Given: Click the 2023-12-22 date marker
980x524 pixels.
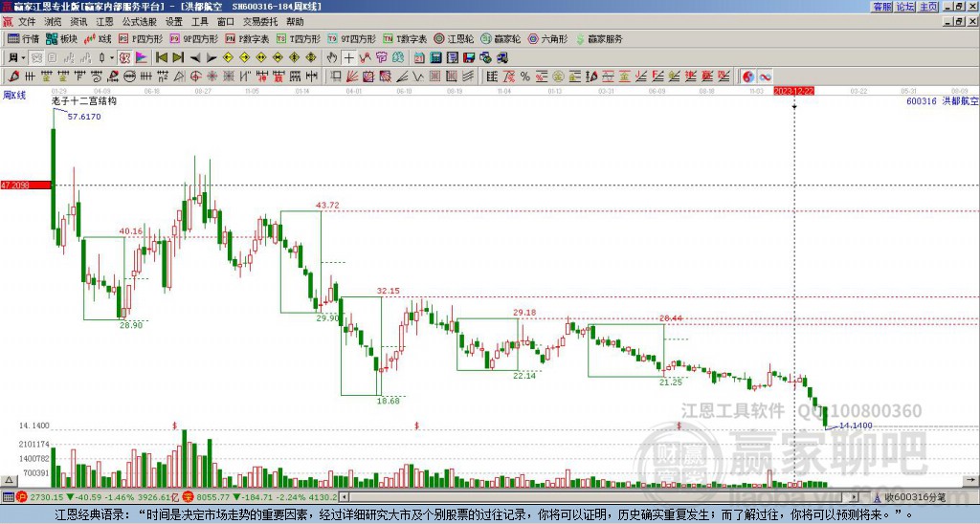Looking at the screenshot, I should tap(793, 91).
